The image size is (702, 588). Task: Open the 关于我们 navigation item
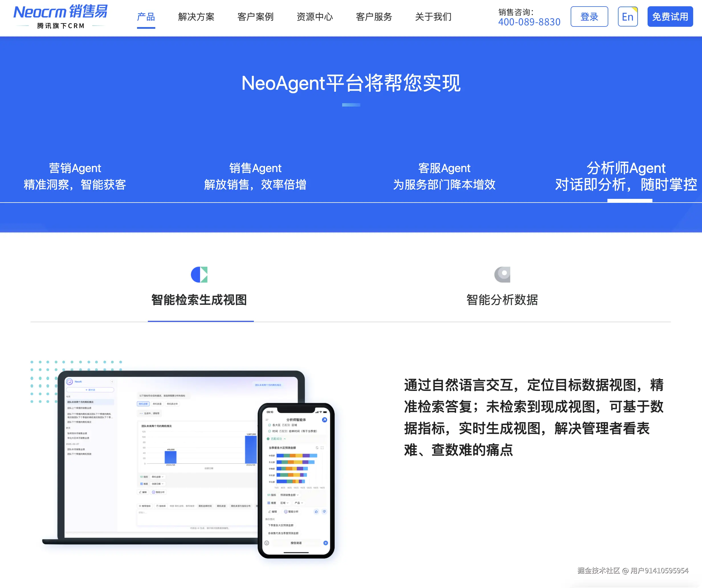click(x=433, y=17)
